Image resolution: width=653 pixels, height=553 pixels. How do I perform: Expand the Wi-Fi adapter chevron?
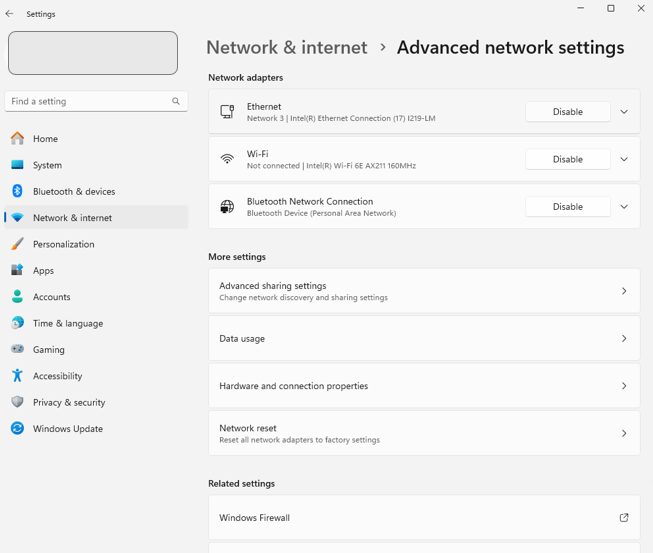624,159
